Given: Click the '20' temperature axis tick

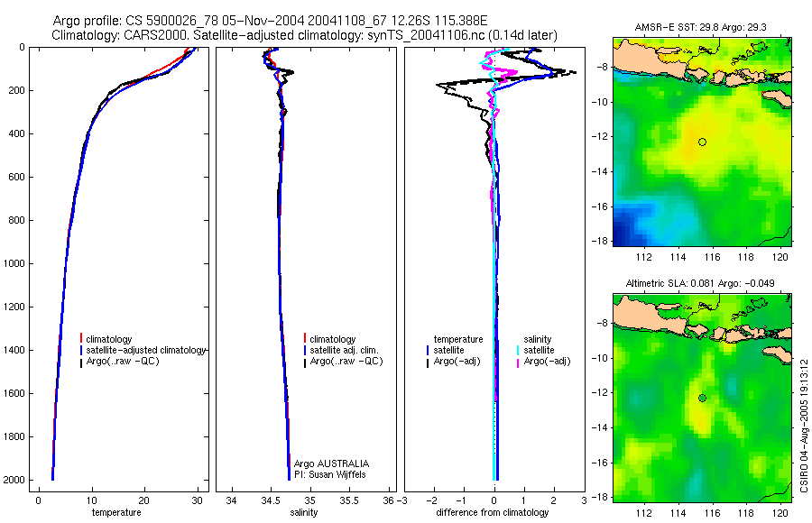Looking at the screenshot, I should [x=144, y=501].
